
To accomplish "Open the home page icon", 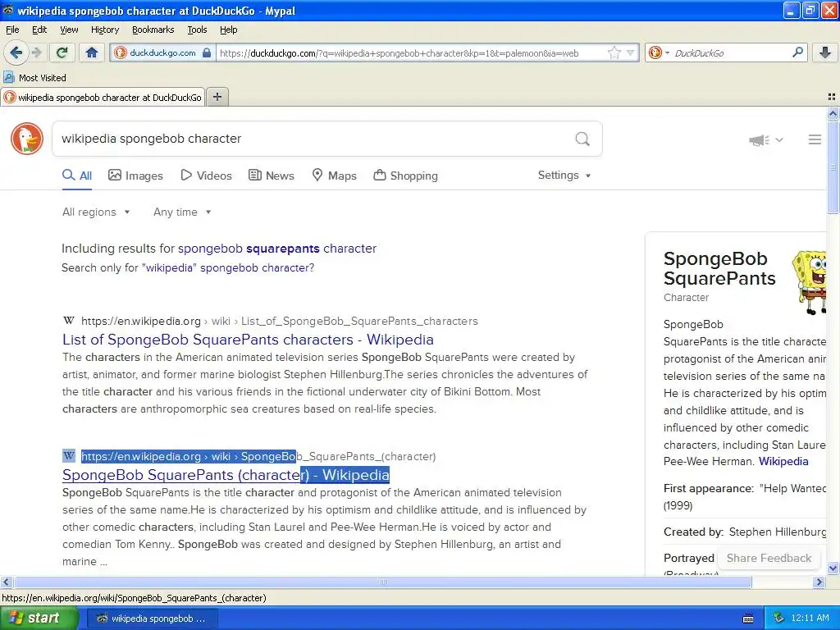I will click(92, 52).
